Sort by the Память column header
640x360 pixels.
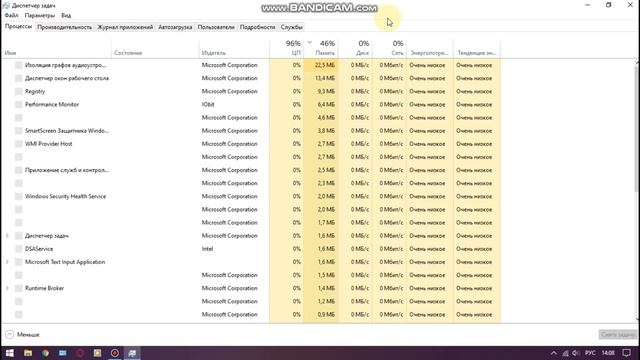pos(321,48)
